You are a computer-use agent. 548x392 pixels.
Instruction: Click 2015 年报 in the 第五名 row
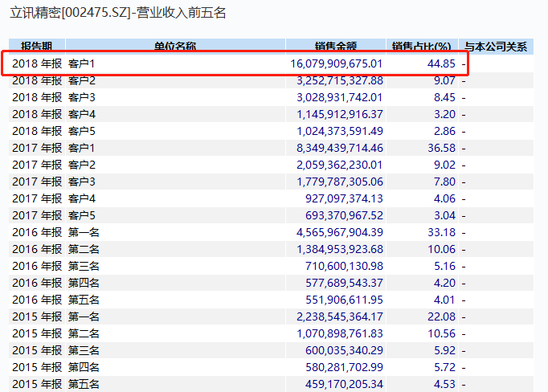coord(37,384)
